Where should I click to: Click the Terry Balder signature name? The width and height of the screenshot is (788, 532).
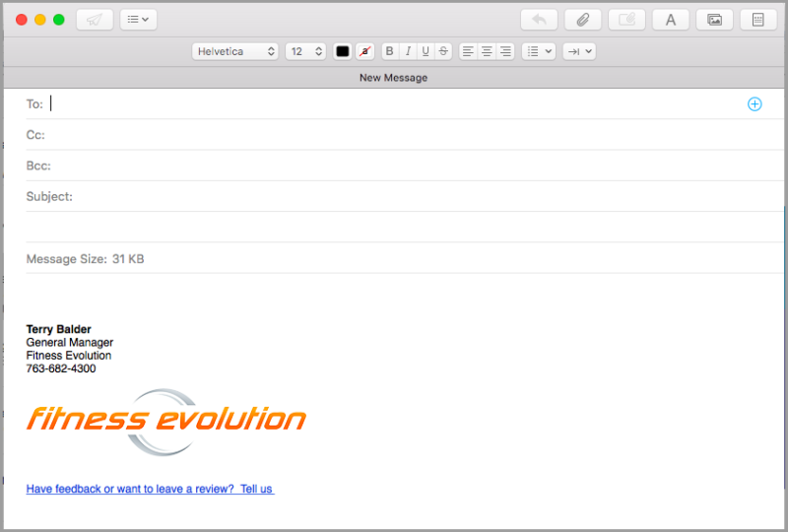pyautogui.click(x=58, y=329)
